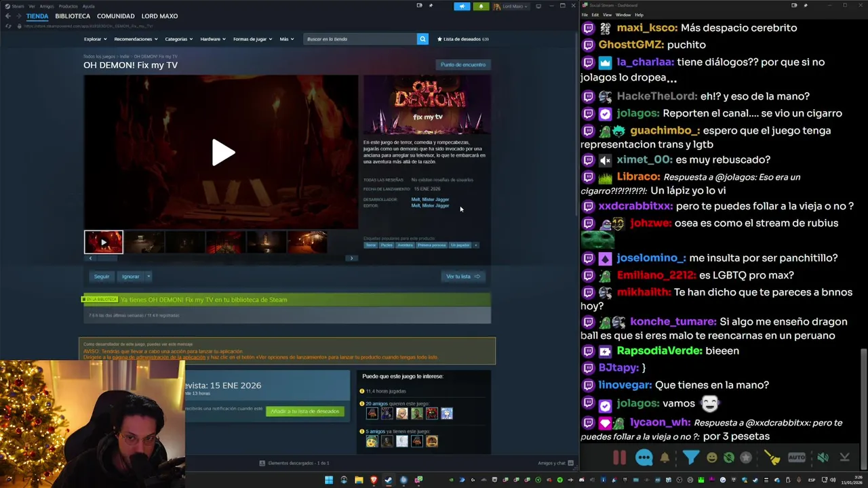This screenshot has width=868, height=488.
Task: Play the OH DEMON! trailer video
Action: [x=222, y=152]
